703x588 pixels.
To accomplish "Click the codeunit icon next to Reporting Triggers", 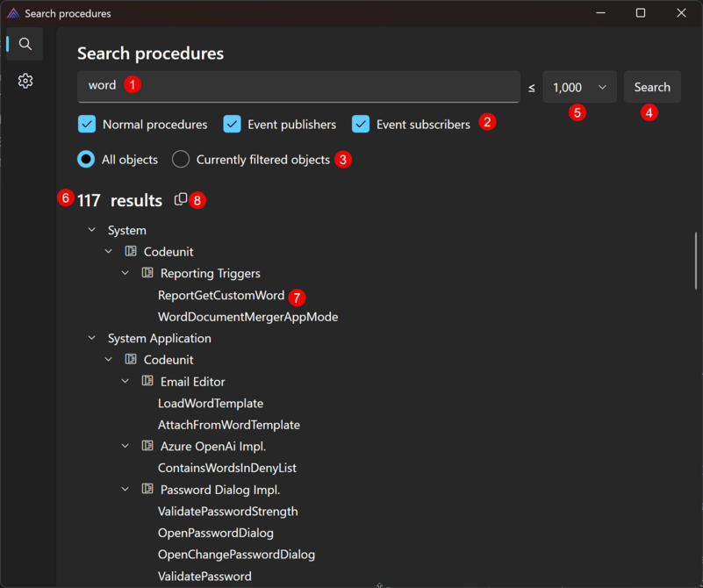I will click(147, 273).
